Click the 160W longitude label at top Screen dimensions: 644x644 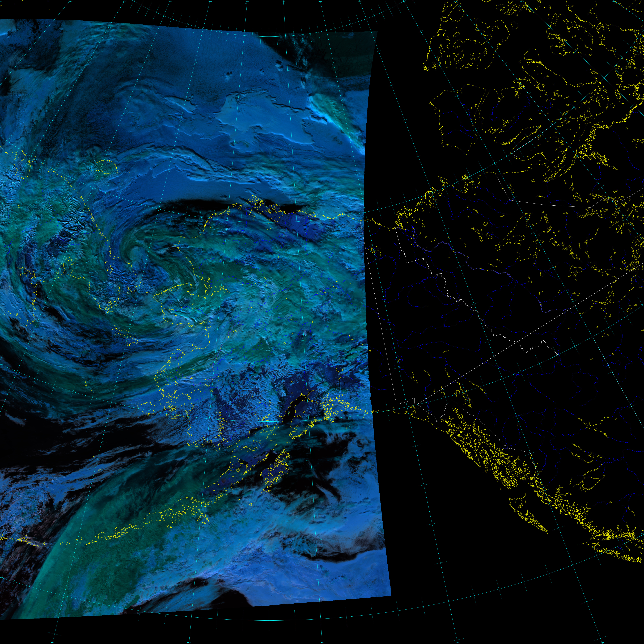(x=247, y=1)
